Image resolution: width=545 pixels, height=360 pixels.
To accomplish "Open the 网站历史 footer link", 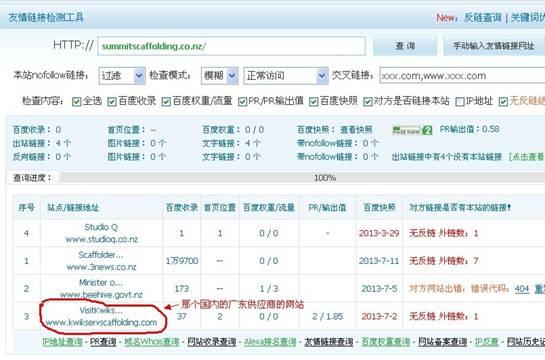I will 526,342.
